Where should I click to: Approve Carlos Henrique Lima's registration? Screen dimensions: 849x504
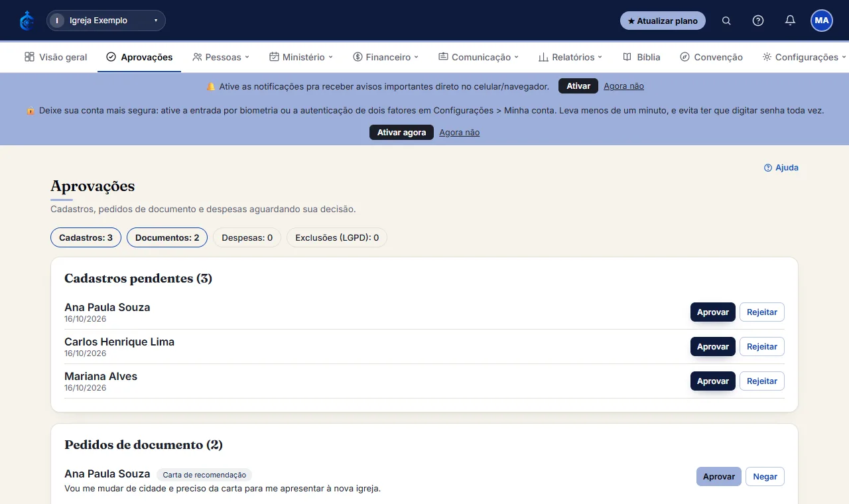click(713, 346)
